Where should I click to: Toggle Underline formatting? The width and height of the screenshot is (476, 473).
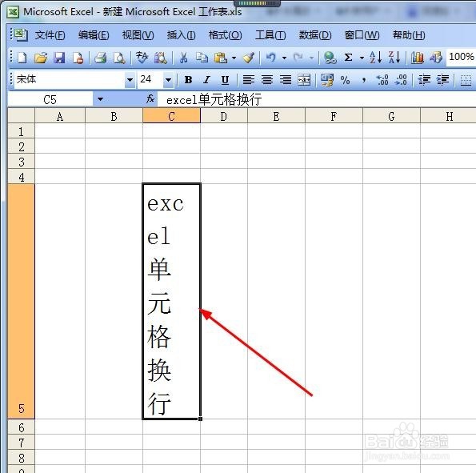225,80
